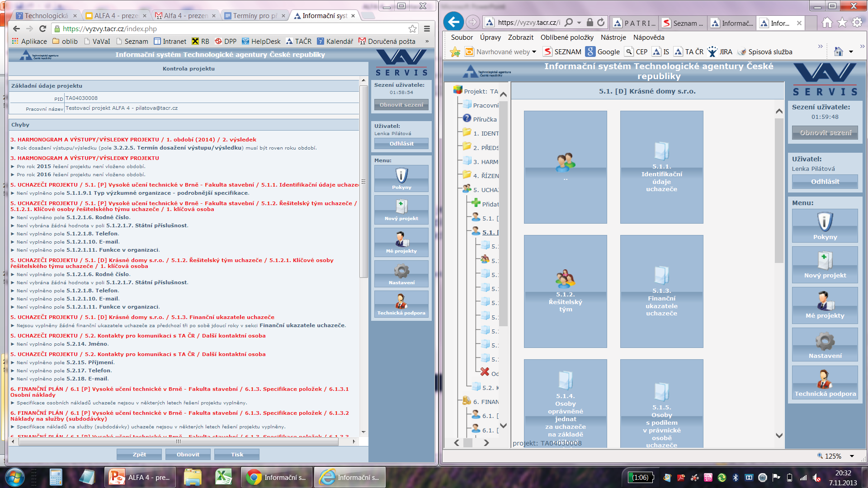Bookmark page with Chrome star icon
Screen dimensions: 868x488
[x=412, y=28]
